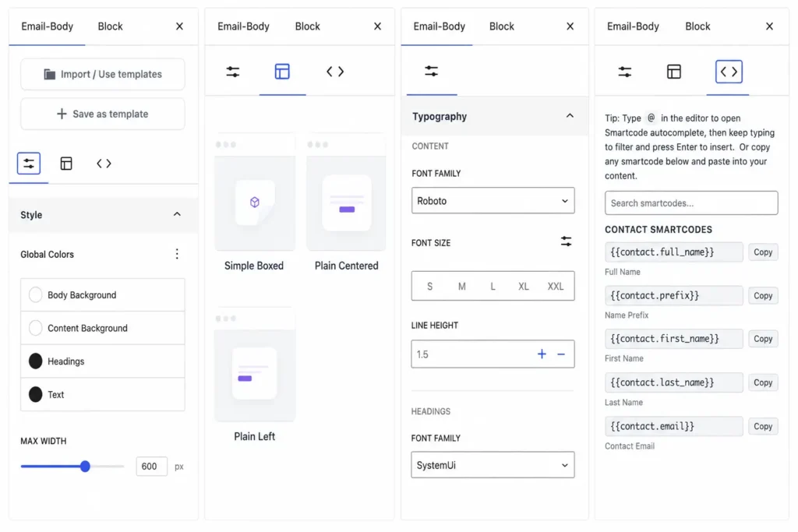Collapse the Style section

[x=177, y=214]
